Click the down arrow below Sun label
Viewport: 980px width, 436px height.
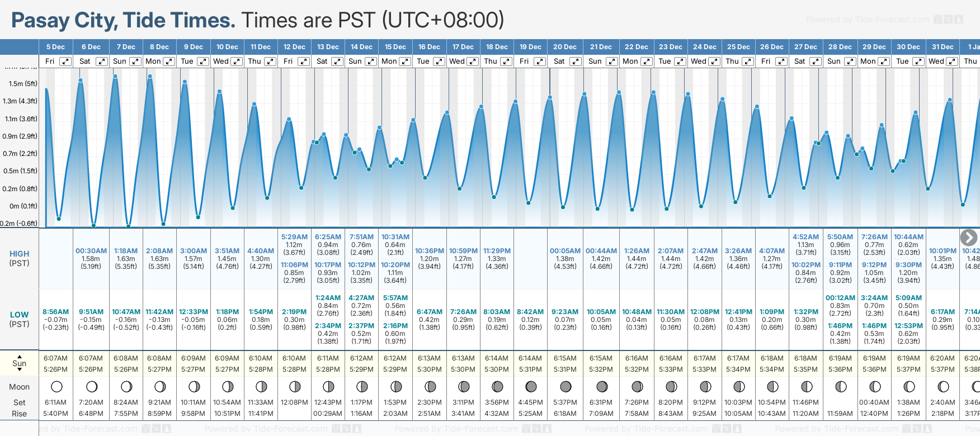pyautogui.click(x=20, y=370)
